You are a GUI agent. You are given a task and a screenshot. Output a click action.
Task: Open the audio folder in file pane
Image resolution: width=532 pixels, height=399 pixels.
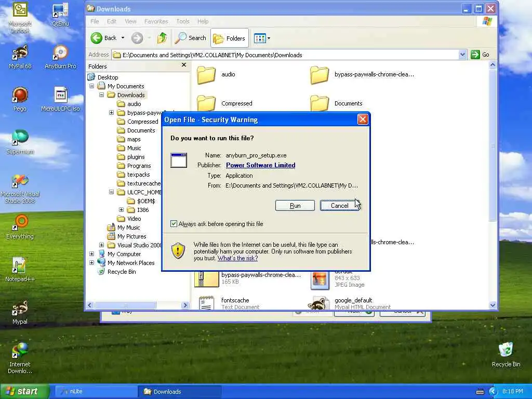[x=216, y=74]
